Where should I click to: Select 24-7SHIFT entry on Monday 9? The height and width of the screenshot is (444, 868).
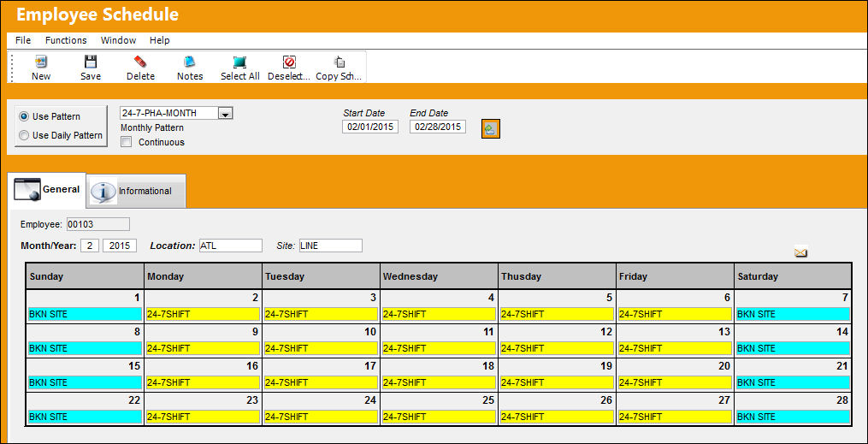[x=203, y=349]
